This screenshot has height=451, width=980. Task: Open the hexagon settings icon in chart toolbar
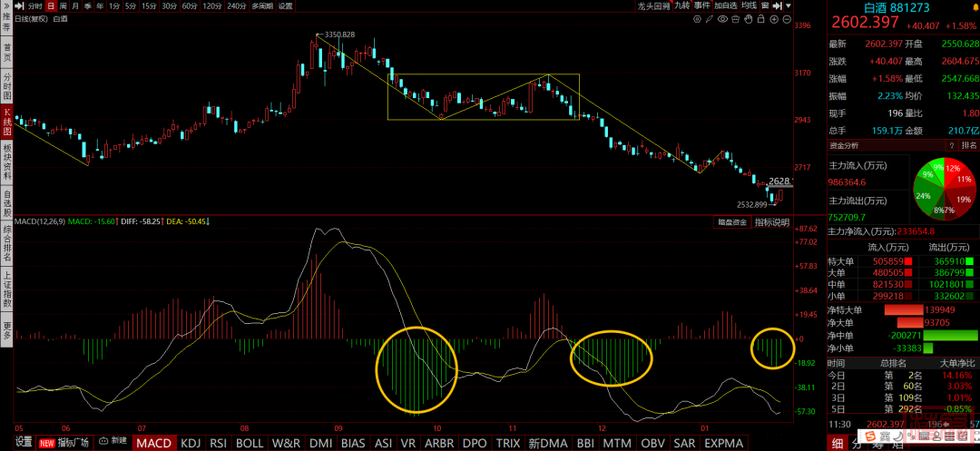pyautogui.click(x=697, y=19)
